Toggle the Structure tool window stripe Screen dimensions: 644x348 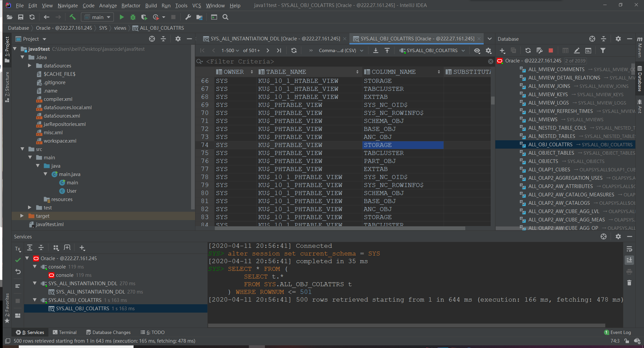click(x=7, y=87)
